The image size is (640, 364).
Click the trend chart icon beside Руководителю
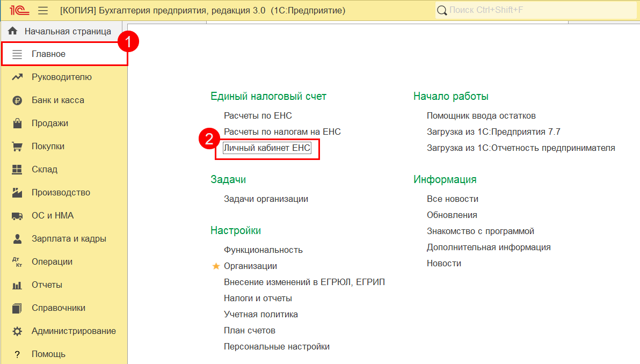(17, 77)
